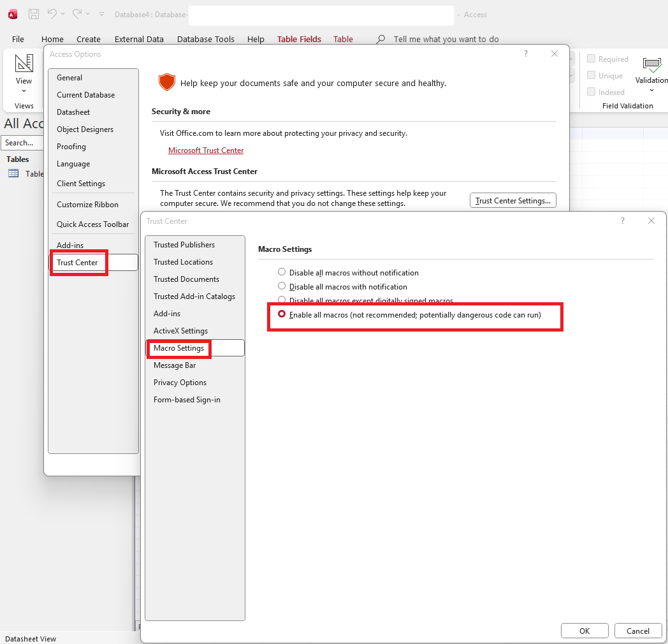Image resolution: width=668 pixels, height=644 pixels.
Task: Open Privacy Options section
Action: (194, 383)
